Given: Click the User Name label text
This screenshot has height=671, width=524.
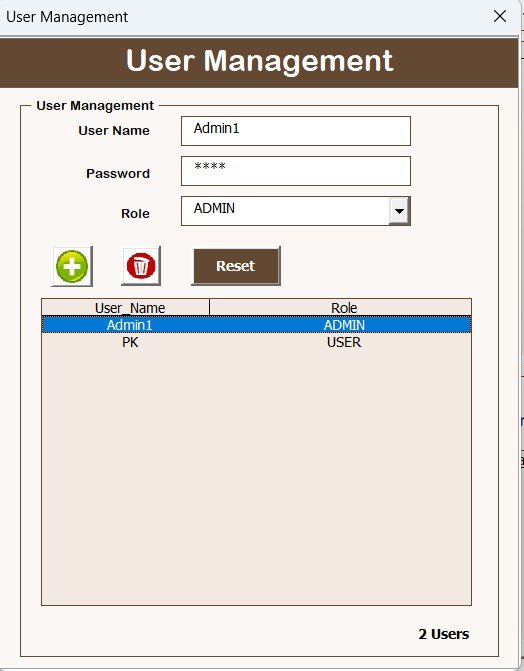Looking at the screenshot, I should pyautogui.click(x=114, y=131).
